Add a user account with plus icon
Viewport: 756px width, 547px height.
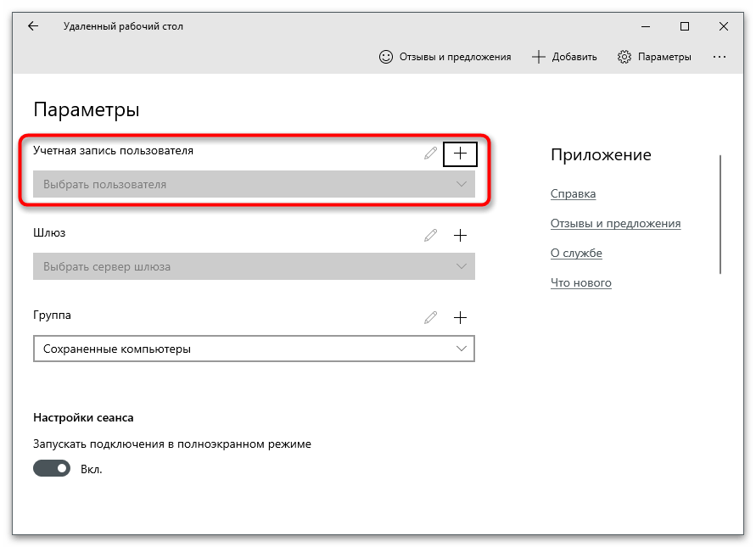tap(460, 153)
